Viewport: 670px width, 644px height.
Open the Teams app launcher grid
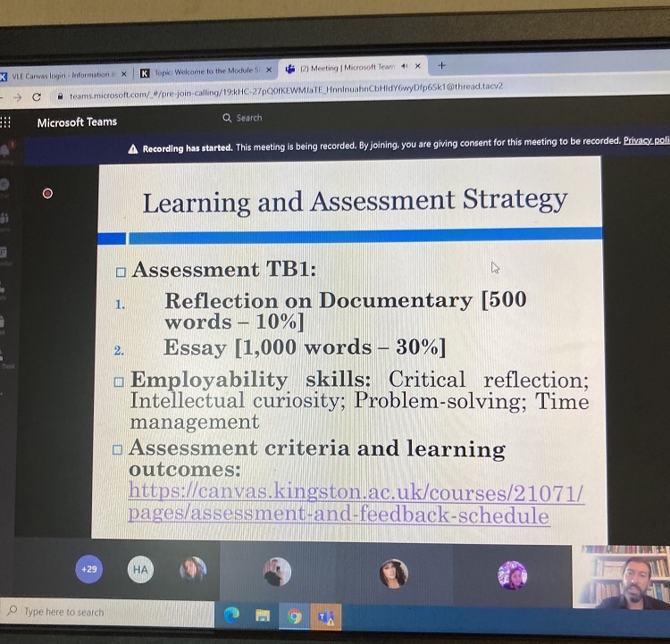click(5, 123)
